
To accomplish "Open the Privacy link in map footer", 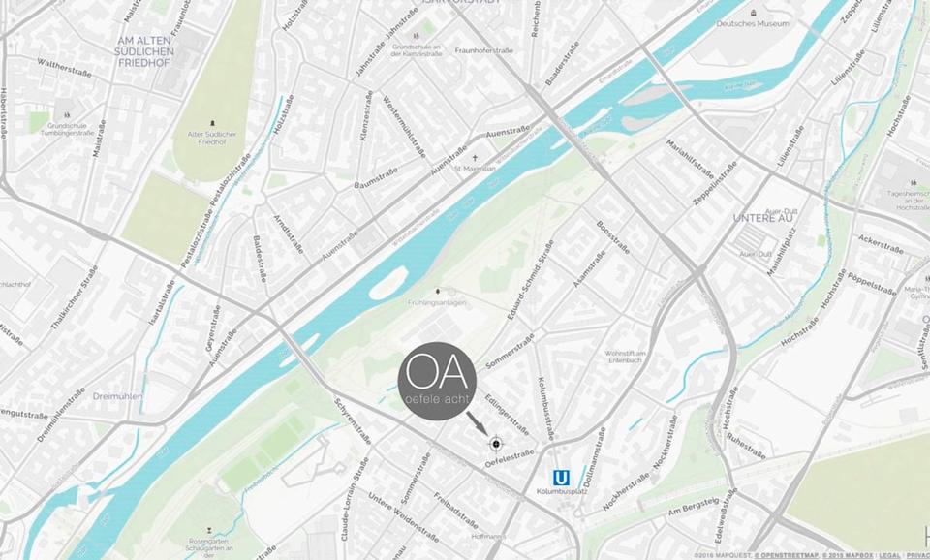I will [917, 556].
